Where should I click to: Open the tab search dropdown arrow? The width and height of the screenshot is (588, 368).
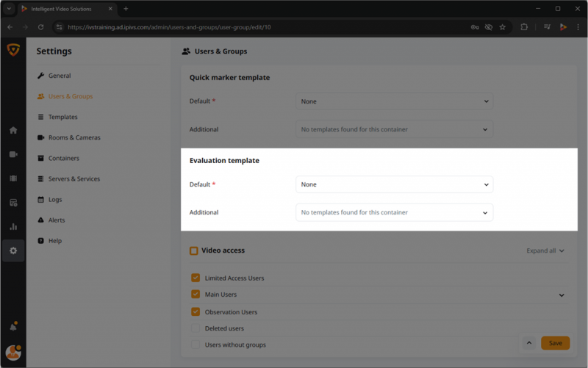(x=9, y=9)
